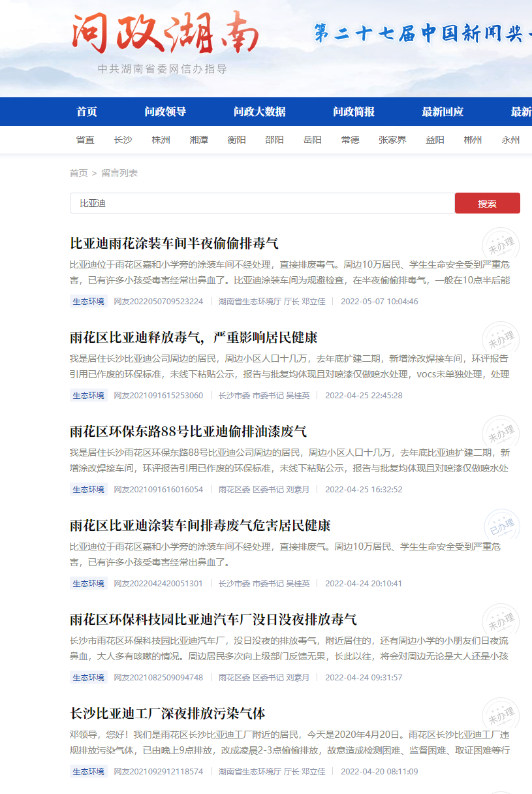532x794 pixels.
Task: Click the 生态环境 tag dated 2022-04-25 16:32:52
Action: [x=88, y=490]
